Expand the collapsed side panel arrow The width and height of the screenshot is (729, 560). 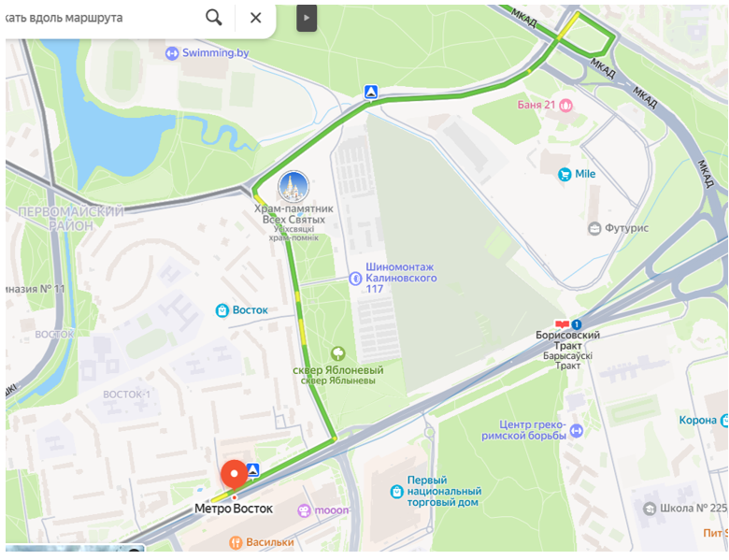[x=307, y=18]
